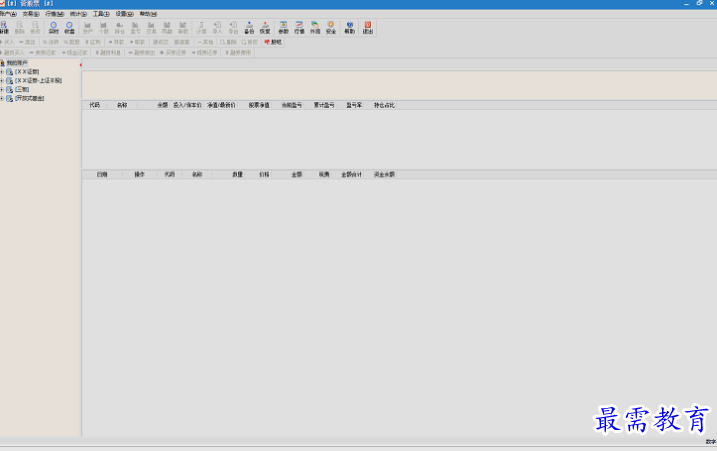This screenshot has height=451, width=717.
Task: Click the 交易 trades chart toolbar icon
Action: pos(151,27)
